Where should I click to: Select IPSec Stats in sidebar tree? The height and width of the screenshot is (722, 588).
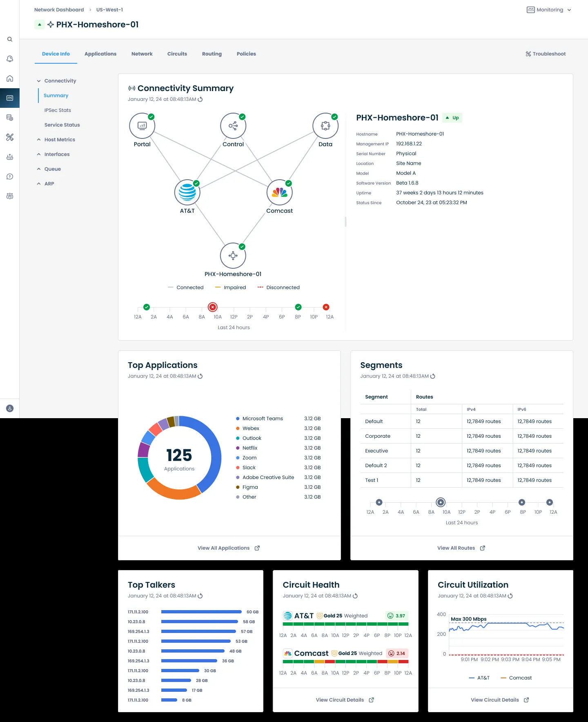tap(58, 110)
